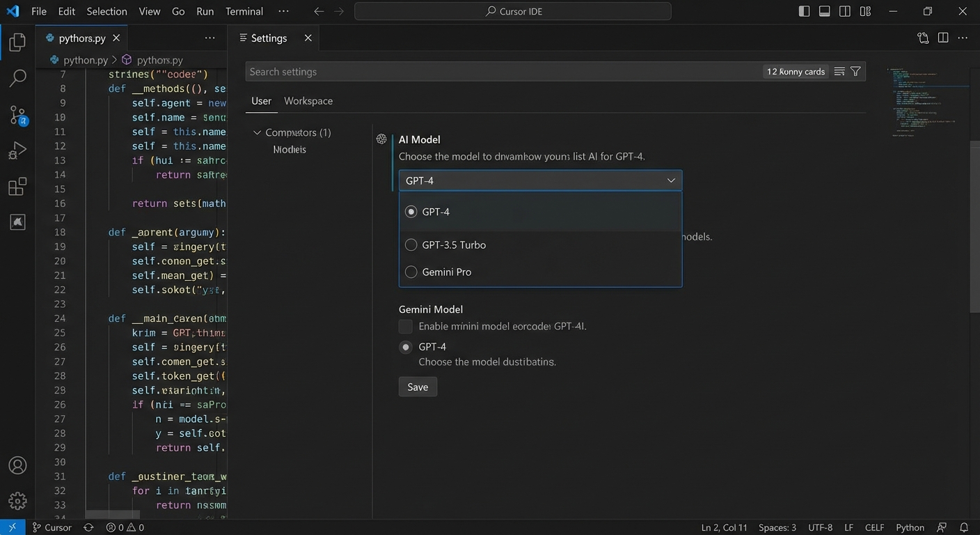The width and height of the screenshot is (980, 535).
Task: Close the pythors.py tab
Action: (116, 38)
